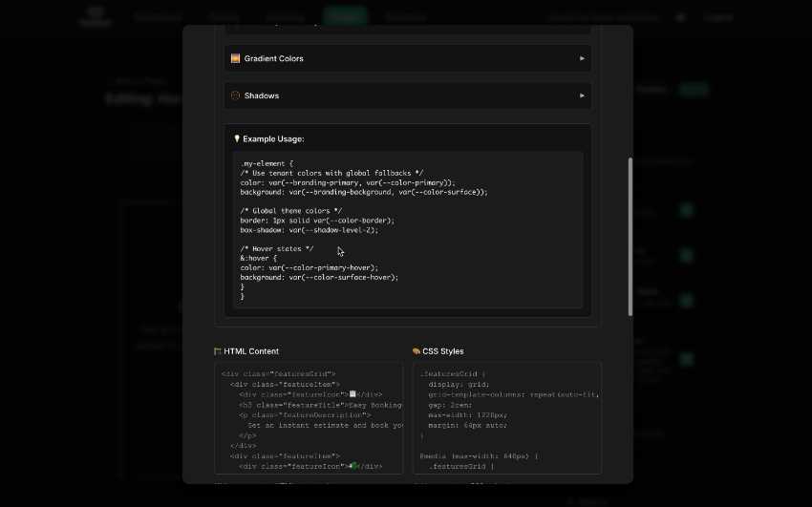Focus the CSS Styles code editor
Image resolution: width=812 pixels, height=507 pixels.
click(x=507, y=418)
